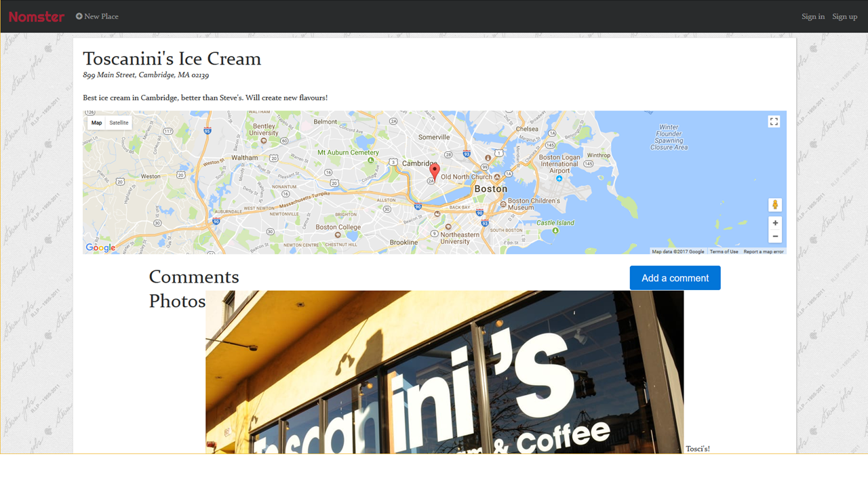
Task: Open the Sign in page
Action: pos(813,16)
